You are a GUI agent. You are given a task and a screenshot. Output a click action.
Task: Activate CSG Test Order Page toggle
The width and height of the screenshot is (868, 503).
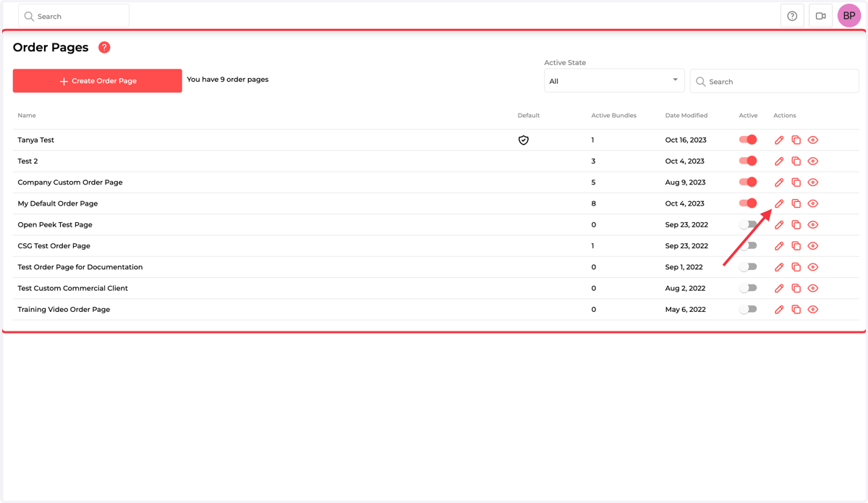coord(748,245)
